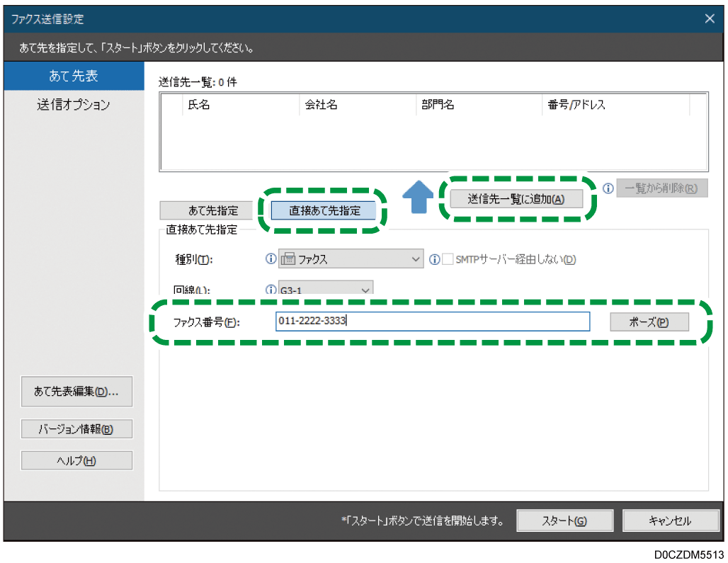Expand the 回線 G3-1 line dropdown
This screenshot has height=563, width=728.
pyautogui.click(x=365, y=290)
